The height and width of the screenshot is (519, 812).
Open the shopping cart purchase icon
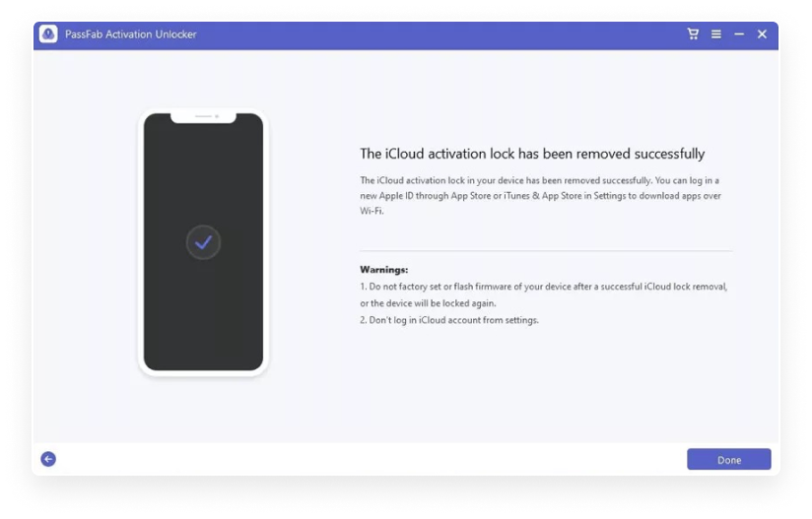pyautogui.click(x=693, y=34)
